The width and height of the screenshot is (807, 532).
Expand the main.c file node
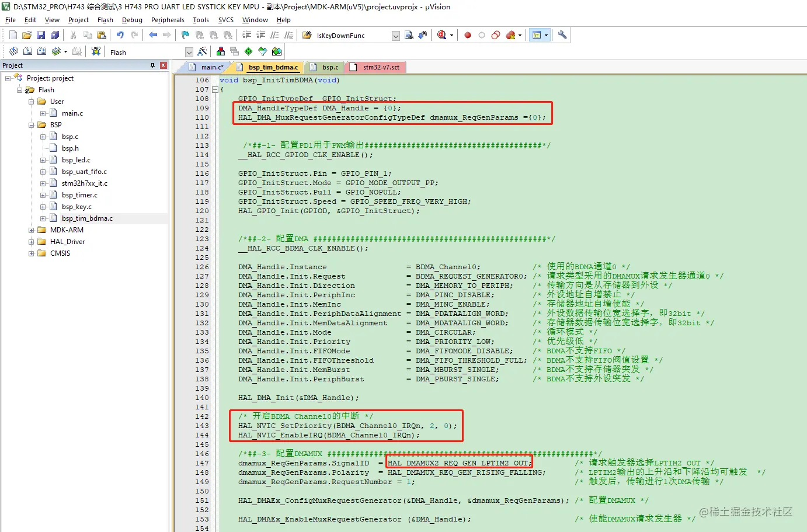43,113
